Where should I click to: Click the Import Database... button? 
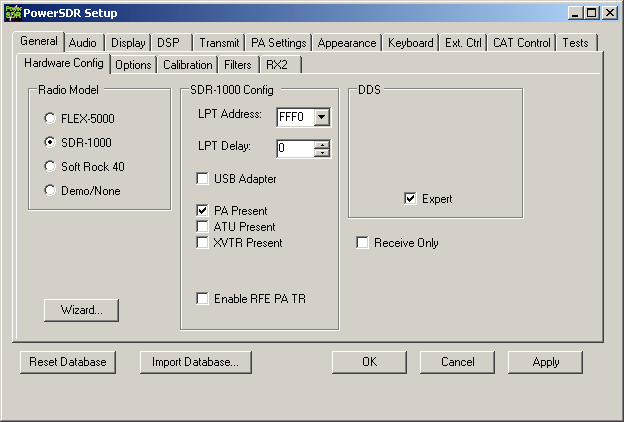click(195, 362)
